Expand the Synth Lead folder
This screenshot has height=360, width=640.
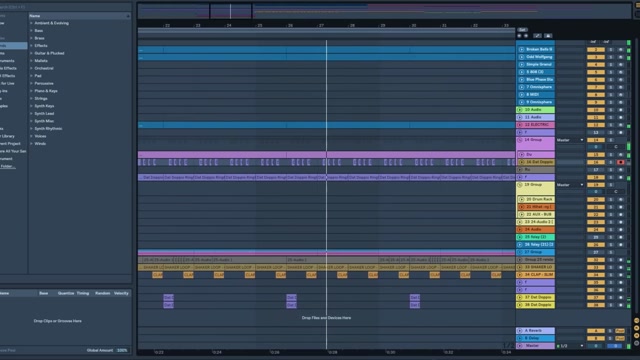click(31, 113)
